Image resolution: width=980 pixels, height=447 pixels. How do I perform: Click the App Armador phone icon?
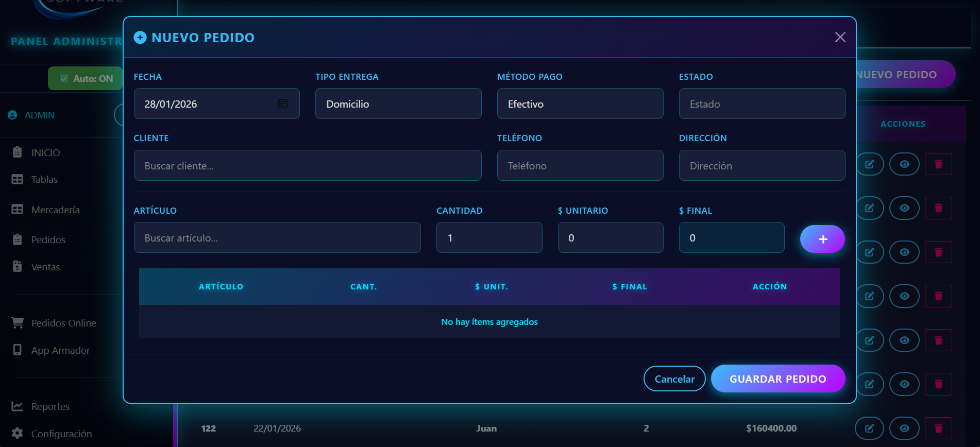(x=18, y=350)
